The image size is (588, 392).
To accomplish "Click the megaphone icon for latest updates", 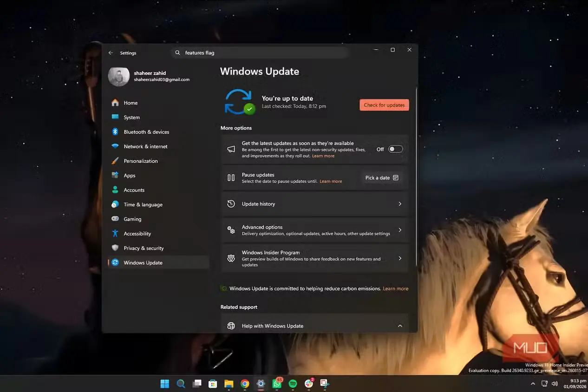I will coord(231,150).
